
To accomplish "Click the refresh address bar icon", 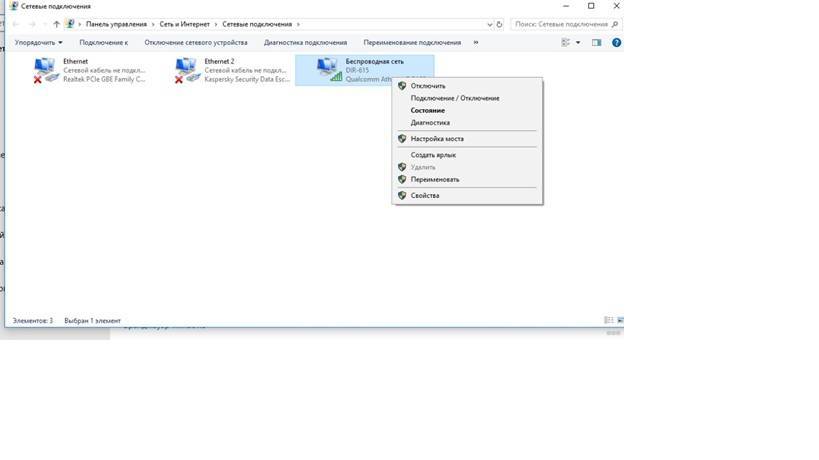I will point(499,24).
